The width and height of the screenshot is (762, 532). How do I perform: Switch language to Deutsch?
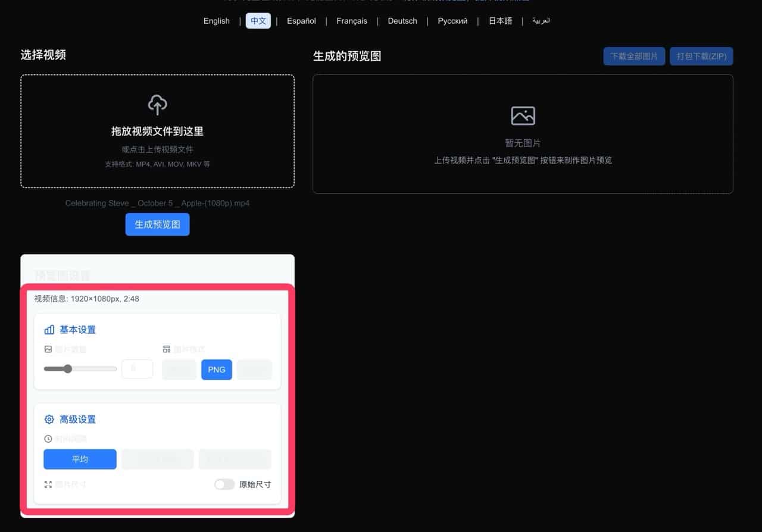pos(402,21)
